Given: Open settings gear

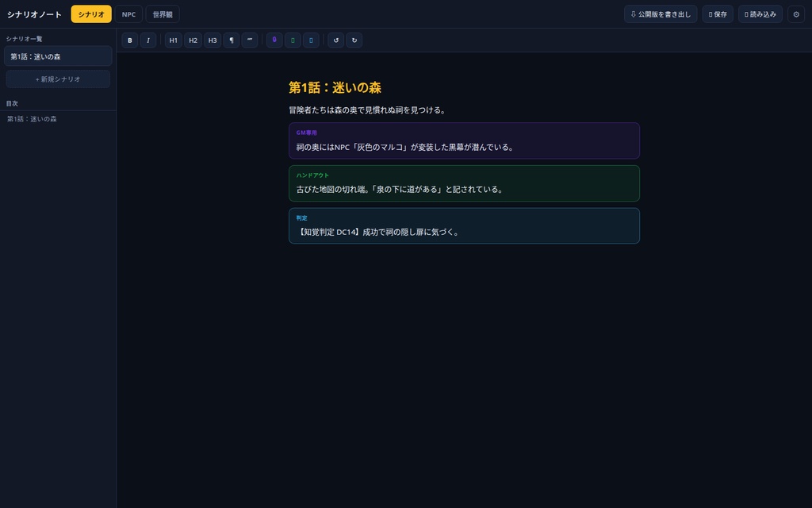Looking at the screenshot, I should coord(796,14).
